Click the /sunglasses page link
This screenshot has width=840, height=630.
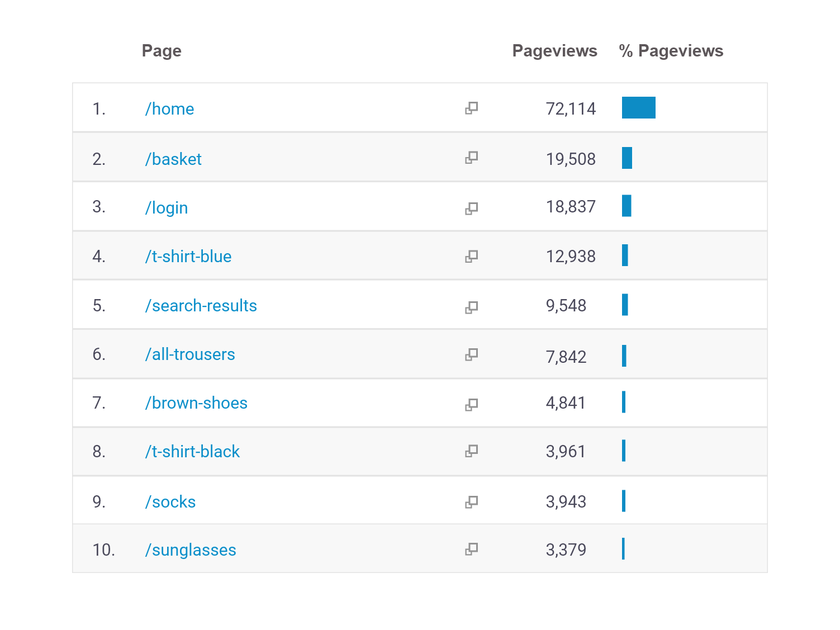(191, 550)
